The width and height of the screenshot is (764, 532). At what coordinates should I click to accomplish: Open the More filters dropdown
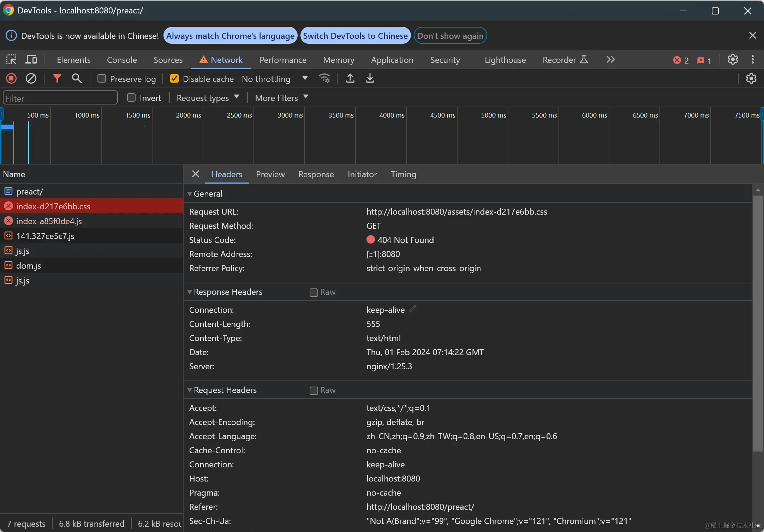[282, 98]
